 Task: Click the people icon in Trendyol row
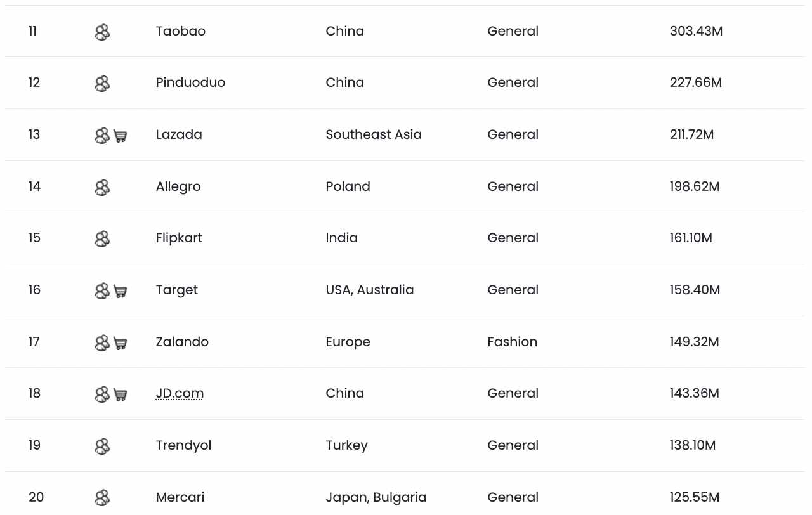[102, 447]
